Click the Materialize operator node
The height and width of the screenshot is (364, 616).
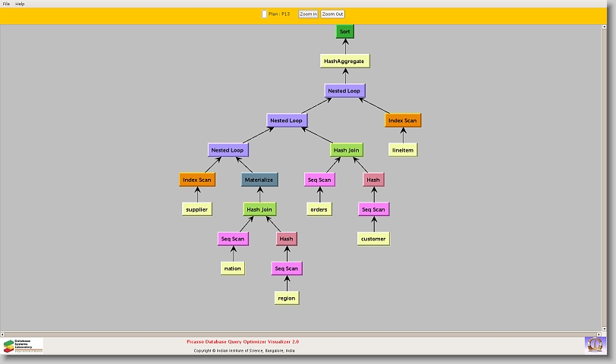[259, 180]
